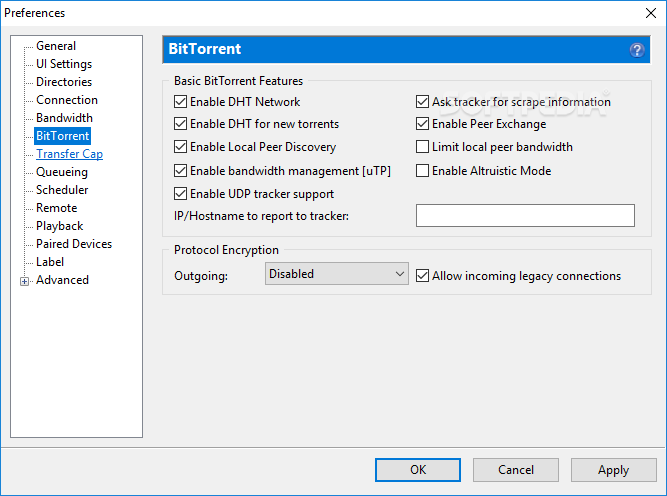This screenshot has width=667, height=496.
Task: Select UI Settings in the tree
Action: [x=64, y=64]
